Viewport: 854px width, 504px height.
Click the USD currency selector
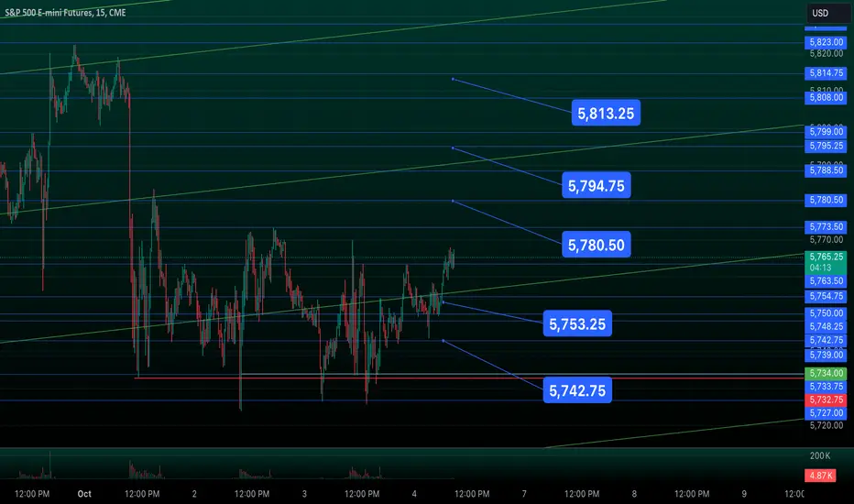point(827,13)
